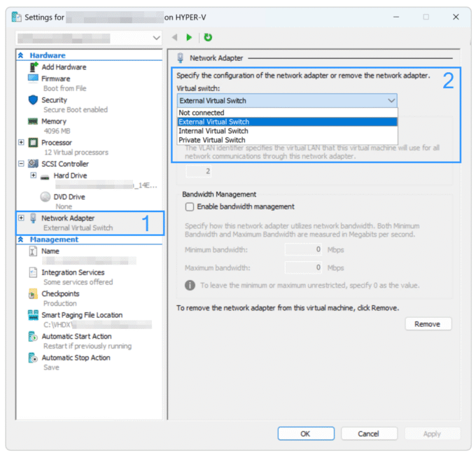Image resolution: width=476 pixels, height=455 pixels.
Task: Click 'Some services offered' text
Action: [78, 282]
